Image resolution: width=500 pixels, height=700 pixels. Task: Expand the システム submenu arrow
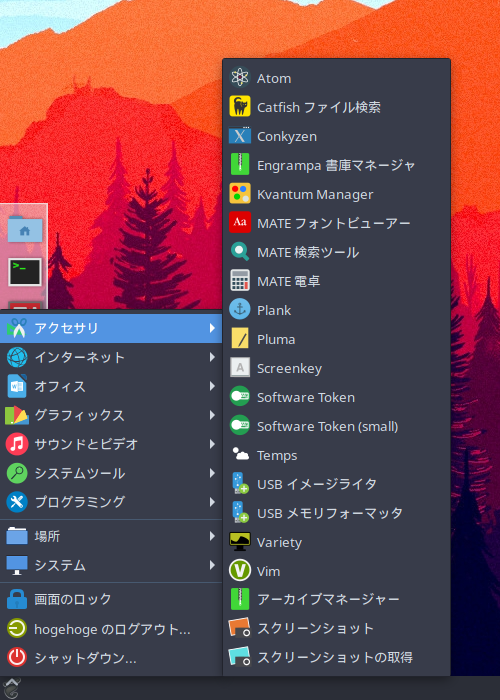212,565
